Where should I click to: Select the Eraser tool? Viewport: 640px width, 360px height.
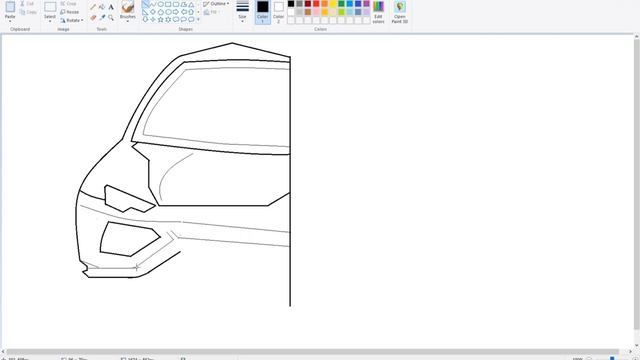(93, 18)
